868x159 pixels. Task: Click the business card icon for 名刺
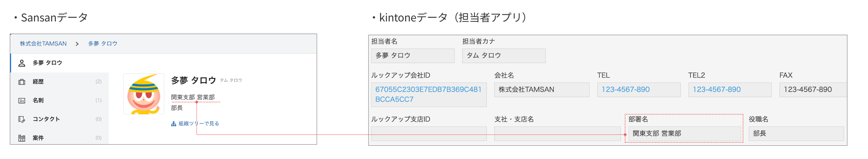point(22,101)
